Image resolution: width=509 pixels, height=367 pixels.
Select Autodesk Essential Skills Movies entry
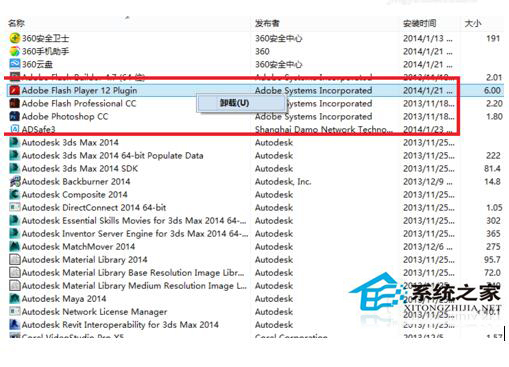click(x=134, y=220)
